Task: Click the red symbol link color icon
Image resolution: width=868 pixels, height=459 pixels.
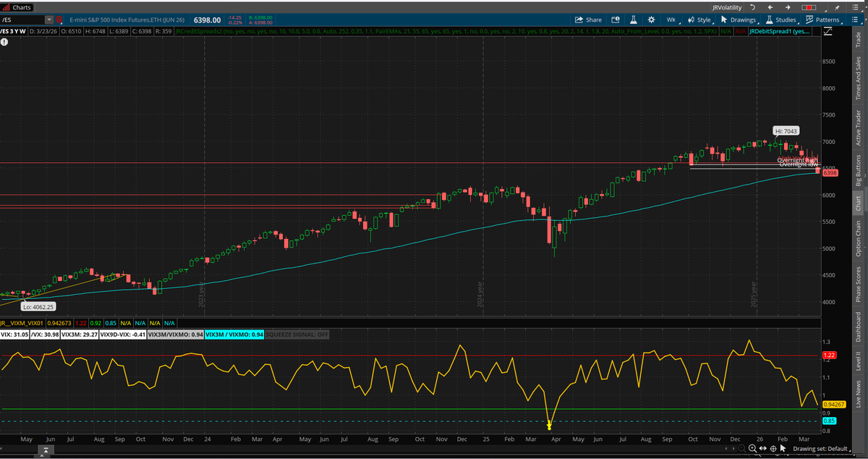Action: (x=59, y=20)
